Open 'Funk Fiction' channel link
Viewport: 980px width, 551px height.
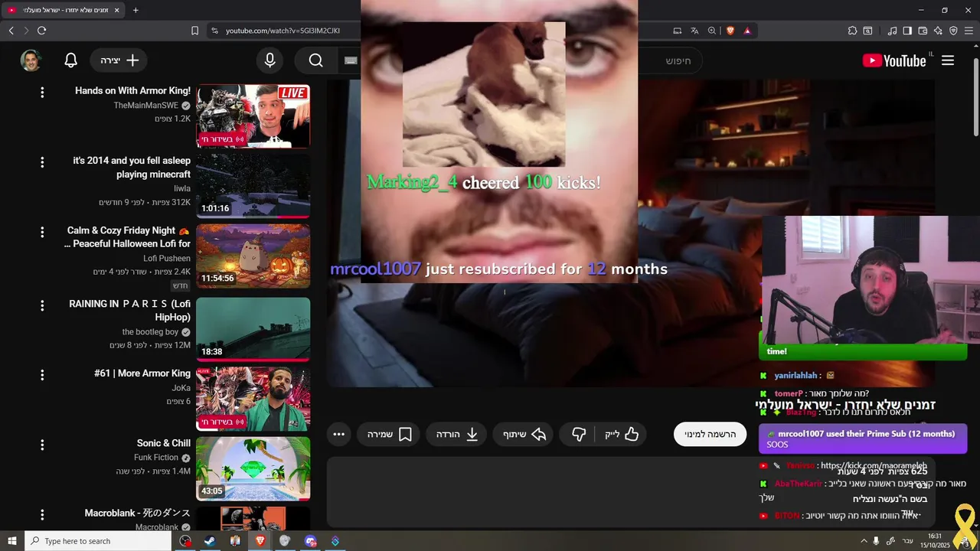tap(156, 458)
